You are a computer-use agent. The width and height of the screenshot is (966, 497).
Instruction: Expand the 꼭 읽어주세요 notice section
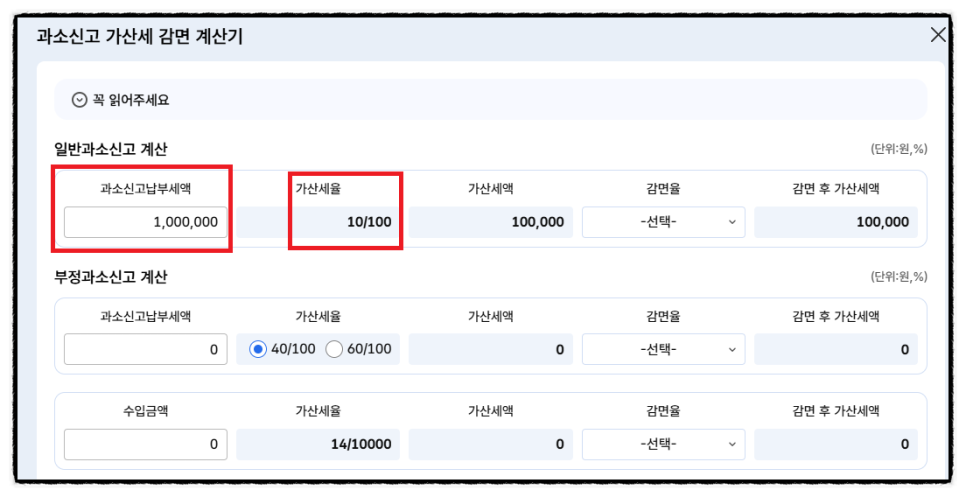[x=490, y=100]
